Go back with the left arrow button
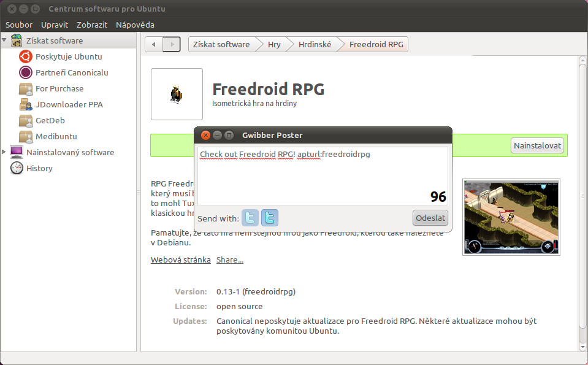Image resolution: width=588 pixels, height=365 pixels. click(154, 44)
